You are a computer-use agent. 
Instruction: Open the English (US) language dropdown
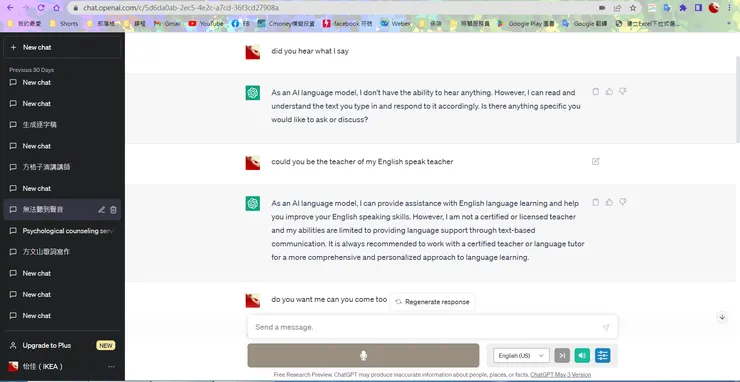pos(521,356)
